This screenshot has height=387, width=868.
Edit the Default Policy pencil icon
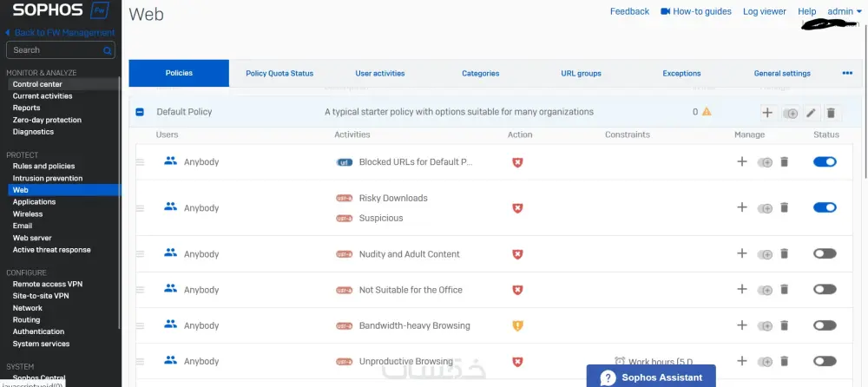(811, 113)
